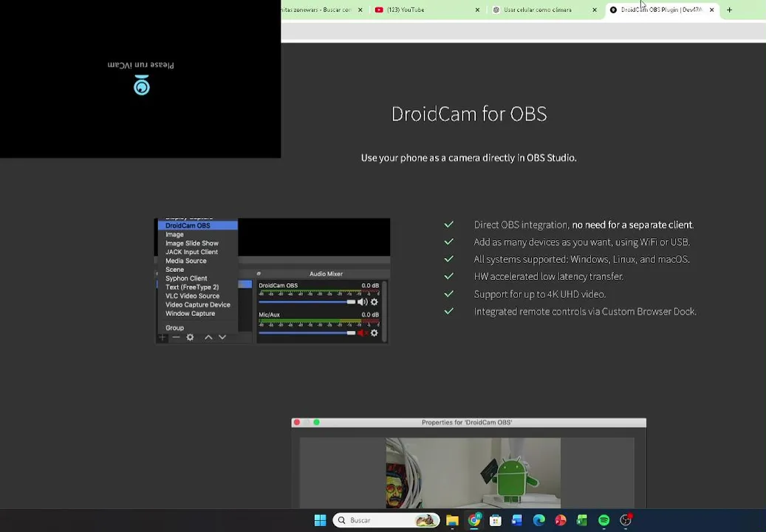766x532 pixels.
Task: Click the red close dot on Properties window
Action: pos(297,422)
